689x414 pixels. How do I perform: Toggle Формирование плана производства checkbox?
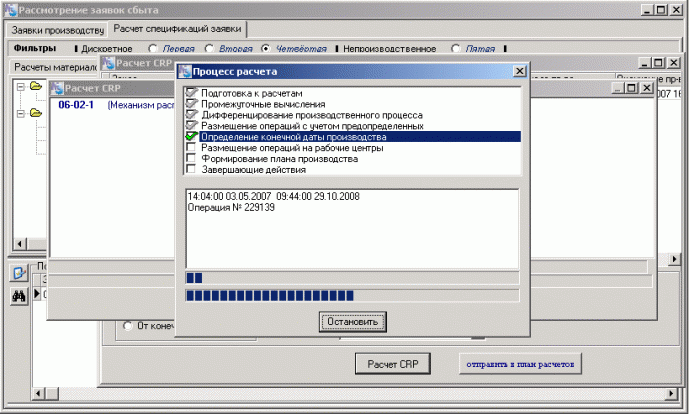191,158
